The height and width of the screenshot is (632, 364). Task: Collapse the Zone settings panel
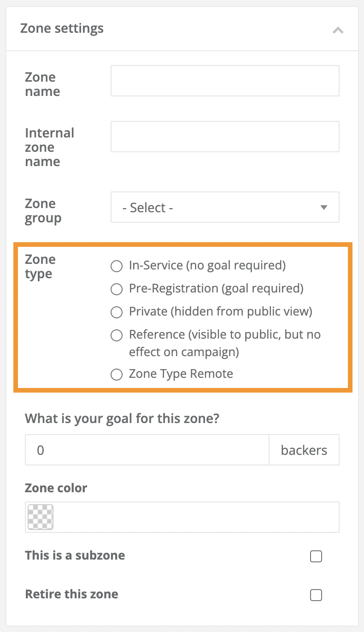338,29
